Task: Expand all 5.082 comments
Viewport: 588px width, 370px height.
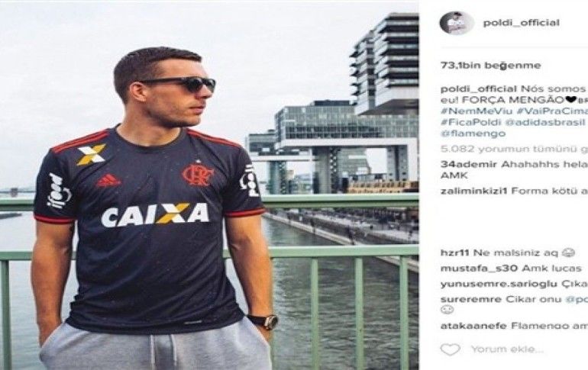Action: pyautogui.click(x=514, y=149)
